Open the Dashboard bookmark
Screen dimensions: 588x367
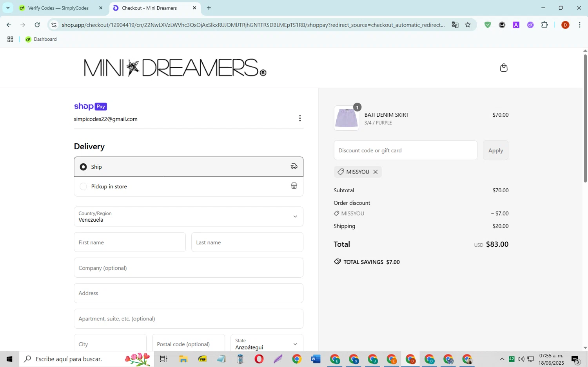pos(41,39)
